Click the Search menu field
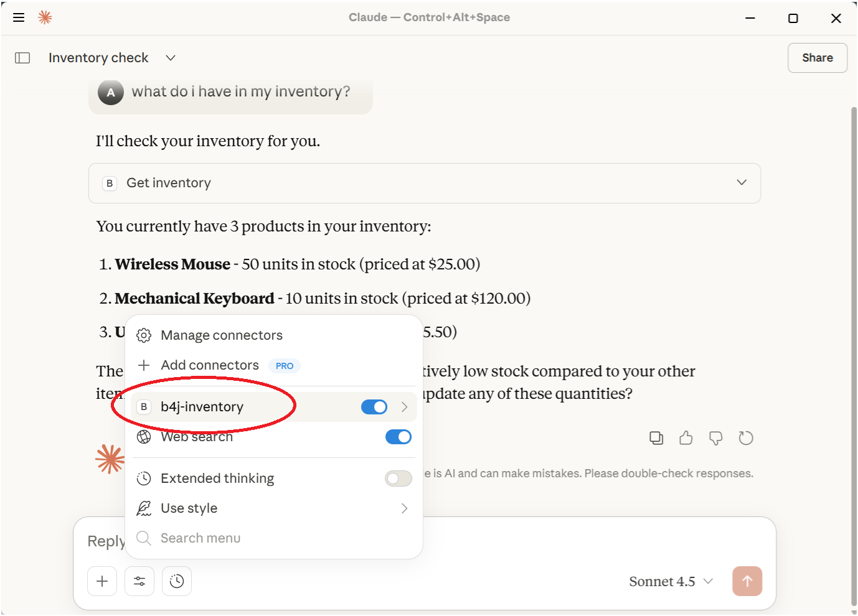The width and height of the screenshot is (858, 616). [200, 538]
